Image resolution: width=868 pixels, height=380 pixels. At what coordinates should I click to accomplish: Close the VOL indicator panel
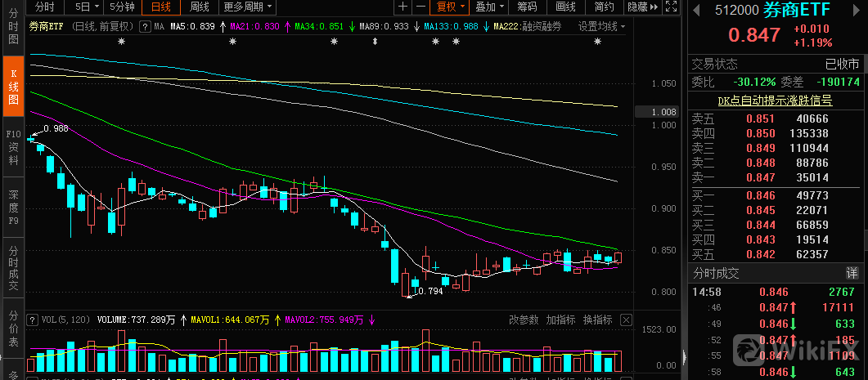click(x=627, y=320)
